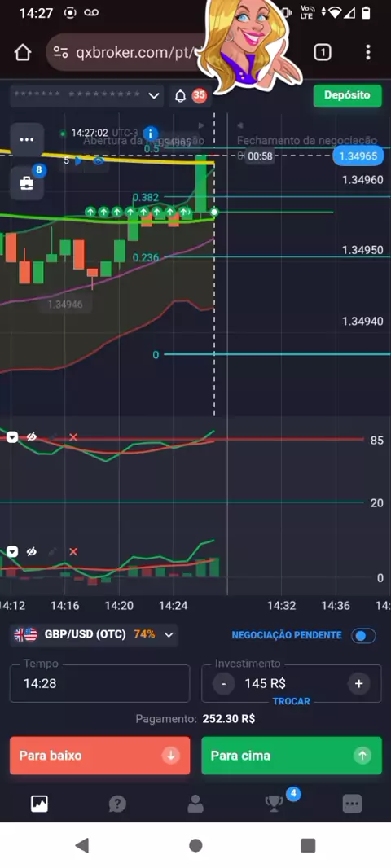Select the Tempo field showing 14:28
This screenshot has width=391, height=868.
(99, 683)
